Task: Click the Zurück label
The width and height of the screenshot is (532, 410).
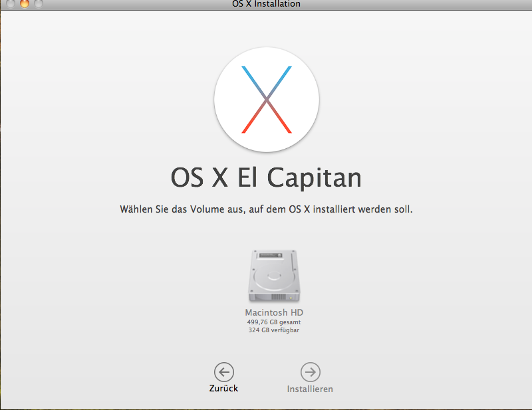Action: click(223, 388)
